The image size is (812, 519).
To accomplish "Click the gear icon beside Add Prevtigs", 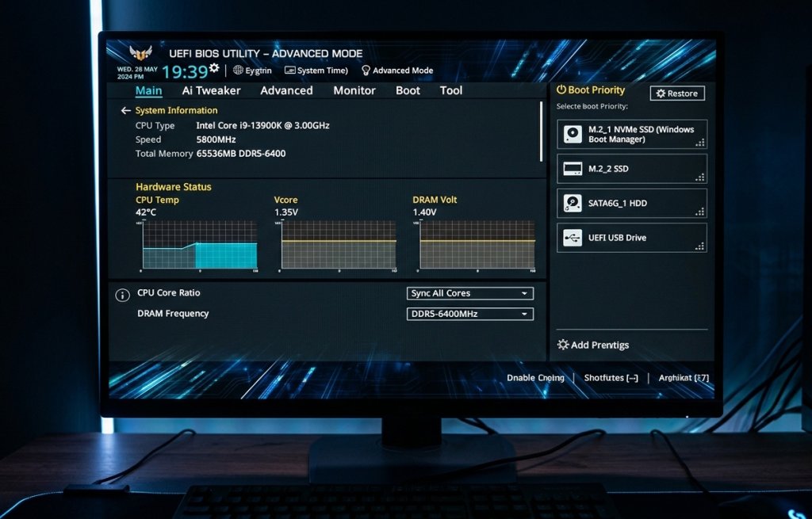I will (563, 345).
